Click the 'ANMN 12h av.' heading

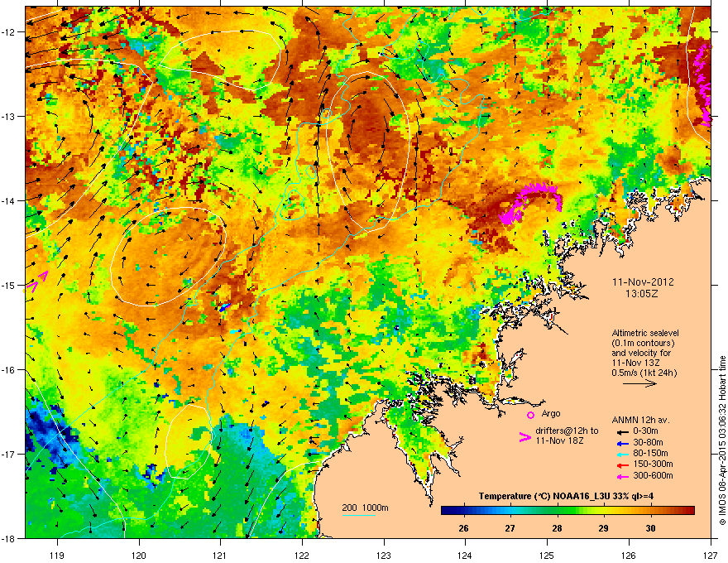pos(640,420)
